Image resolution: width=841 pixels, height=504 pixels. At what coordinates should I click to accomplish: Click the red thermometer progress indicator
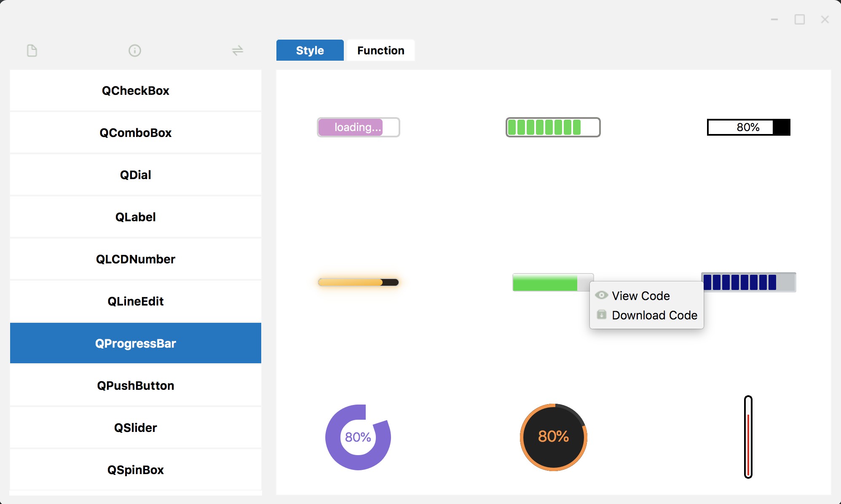748,437
